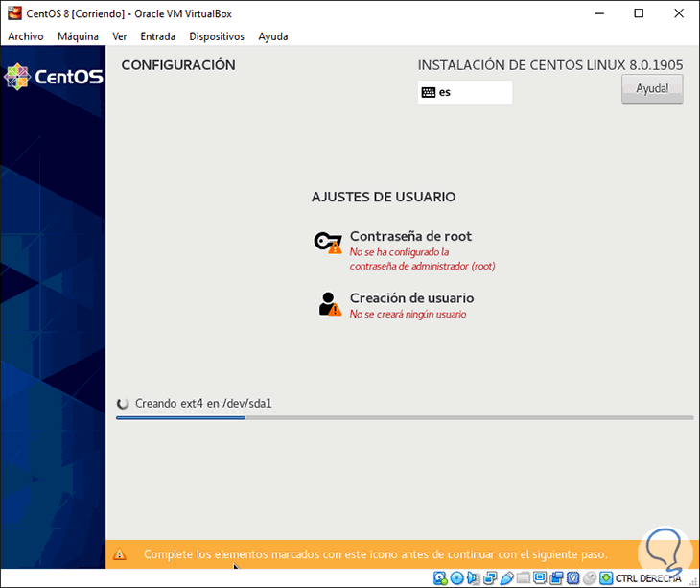Image resolution: width=700 pixels, height=588 pixels.
Task: Open Contraseña de root settings
Action: 405,249
